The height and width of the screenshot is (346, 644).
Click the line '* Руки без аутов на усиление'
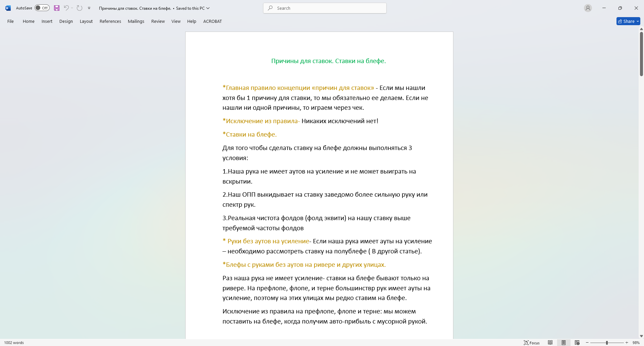[x=266, y=241]
